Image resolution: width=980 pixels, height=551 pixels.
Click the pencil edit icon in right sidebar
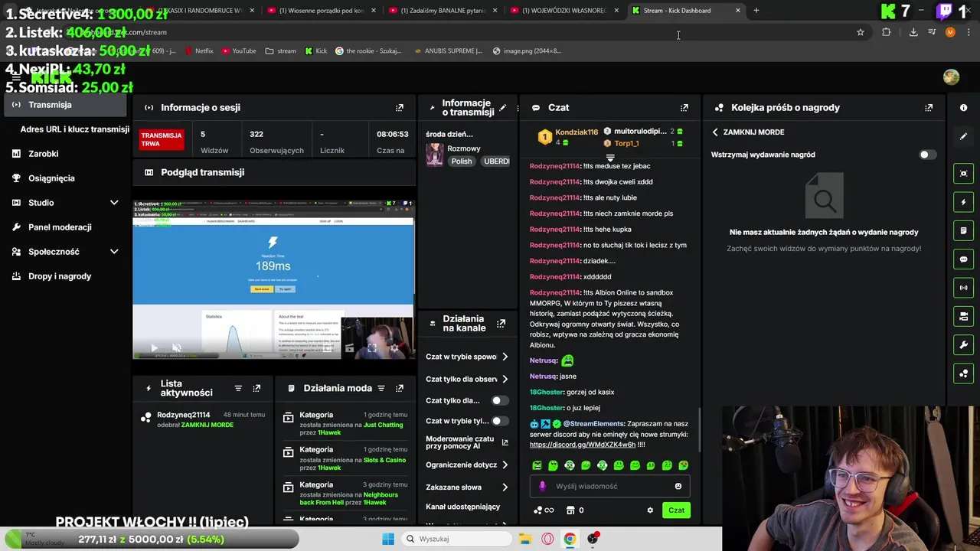tap(963, 136)
